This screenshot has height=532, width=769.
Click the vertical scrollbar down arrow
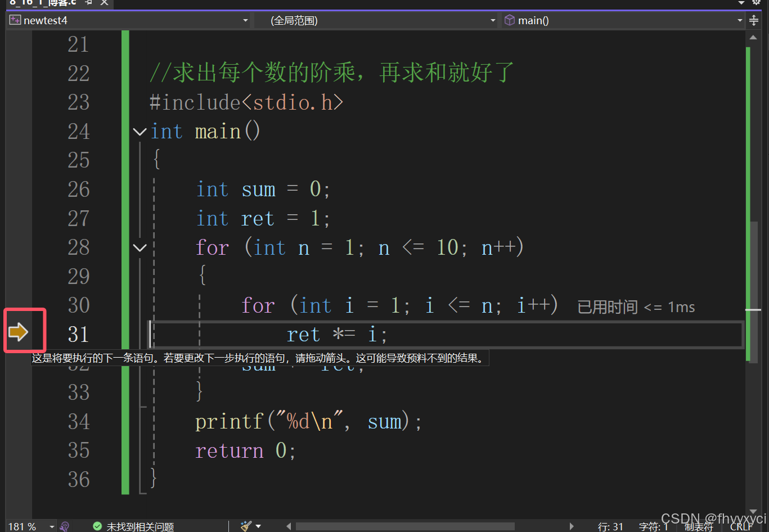[753, 511]
